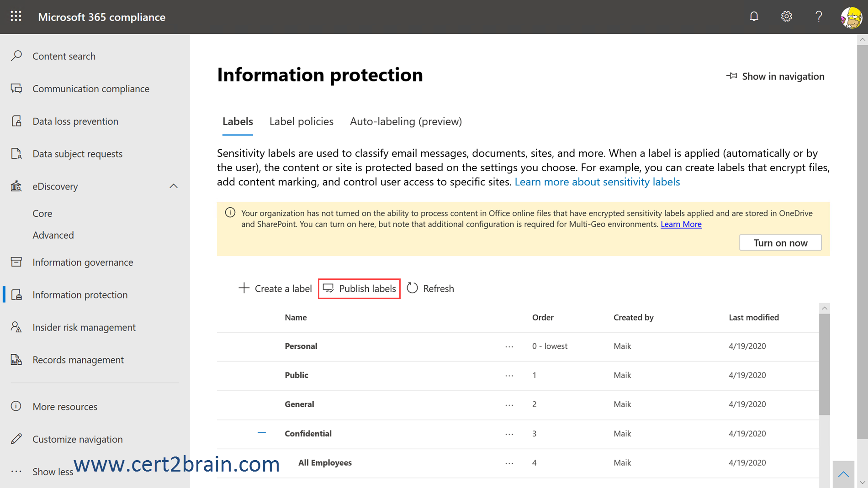Image resolution: width=868 pixels, height=488 pixels.
Task: Switch to the Label policies tab
Action: click(302, 121)
